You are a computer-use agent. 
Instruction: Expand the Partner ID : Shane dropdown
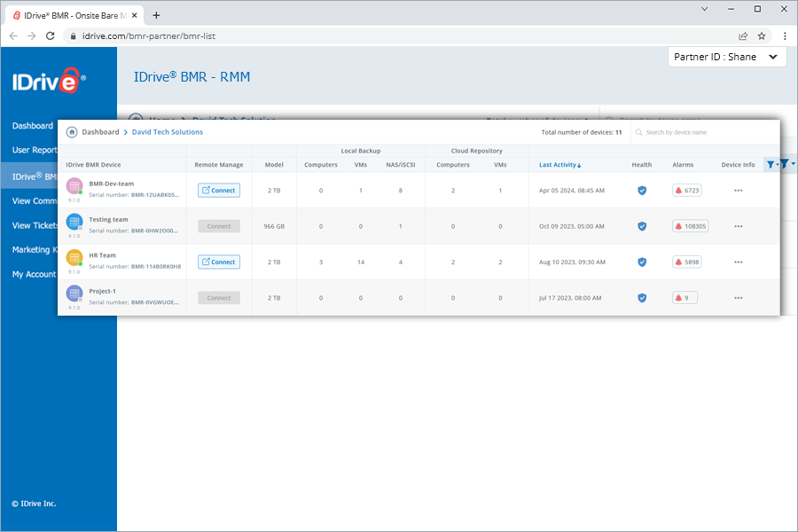click(x=727, y=57)
